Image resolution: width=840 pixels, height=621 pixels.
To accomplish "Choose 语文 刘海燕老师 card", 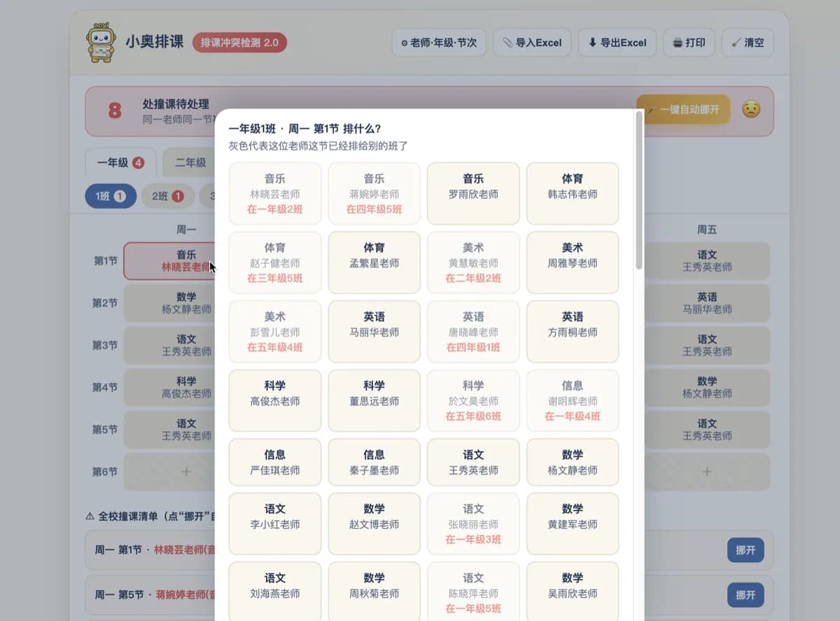I will 275,592.
